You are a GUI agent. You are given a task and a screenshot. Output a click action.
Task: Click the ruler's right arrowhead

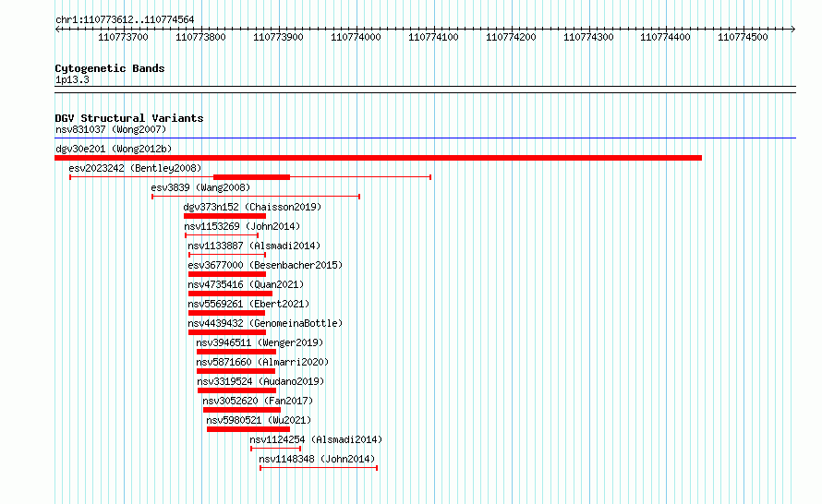(x=792, y=29)
